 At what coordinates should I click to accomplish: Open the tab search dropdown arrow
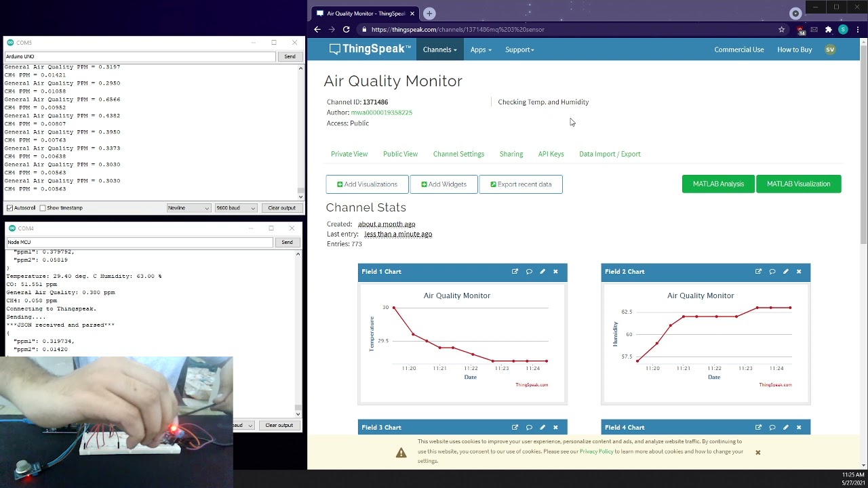tap(795, 14)
